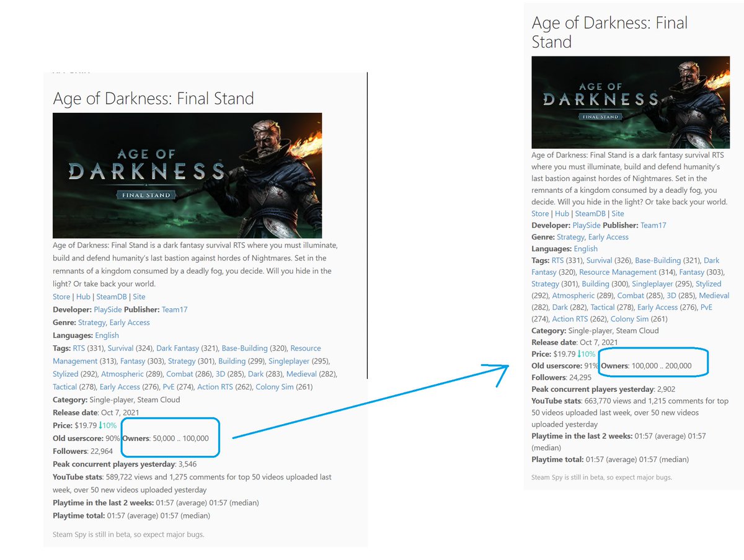Click PlaySide developer link in left panel
Screen dimensions: 744x560
point(108,309)
